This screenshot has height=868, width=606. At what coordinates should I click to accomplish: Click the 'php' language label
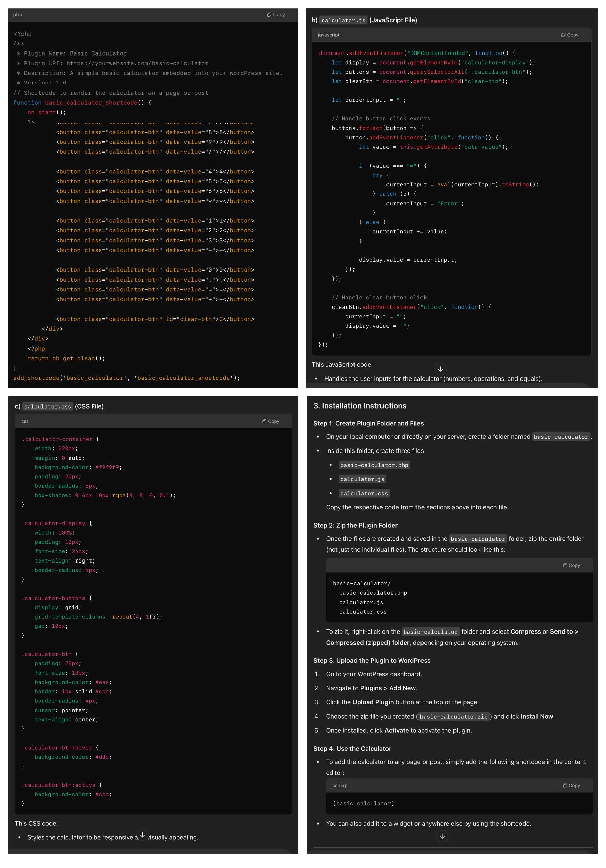click(18, 14)
